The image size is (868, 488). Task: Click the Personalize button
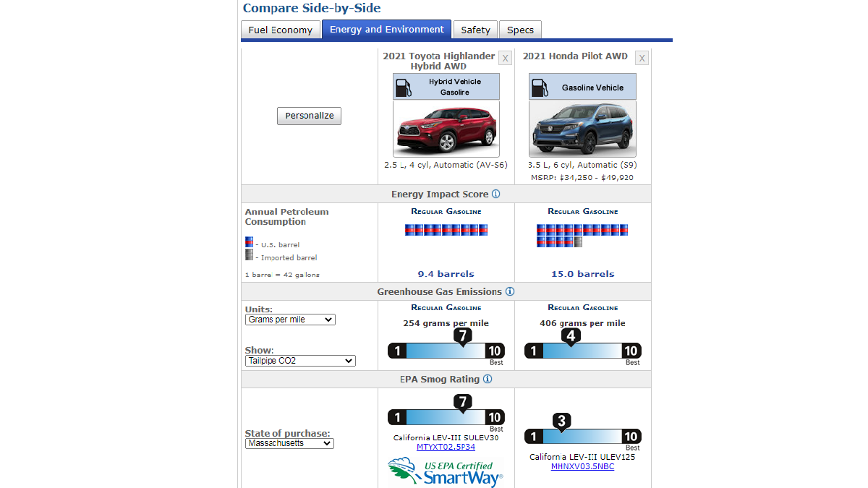309,116
